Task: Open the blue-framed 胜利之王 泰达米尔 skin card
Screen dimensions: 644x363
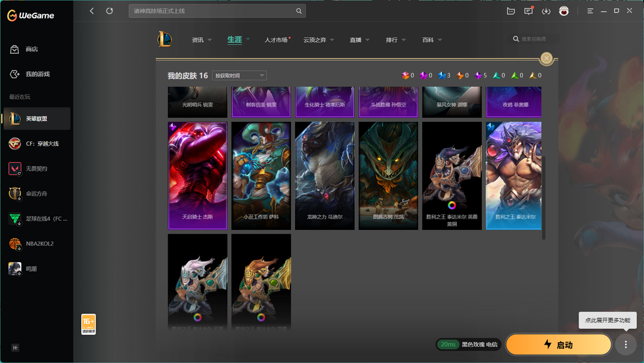Action: (514, 176)
